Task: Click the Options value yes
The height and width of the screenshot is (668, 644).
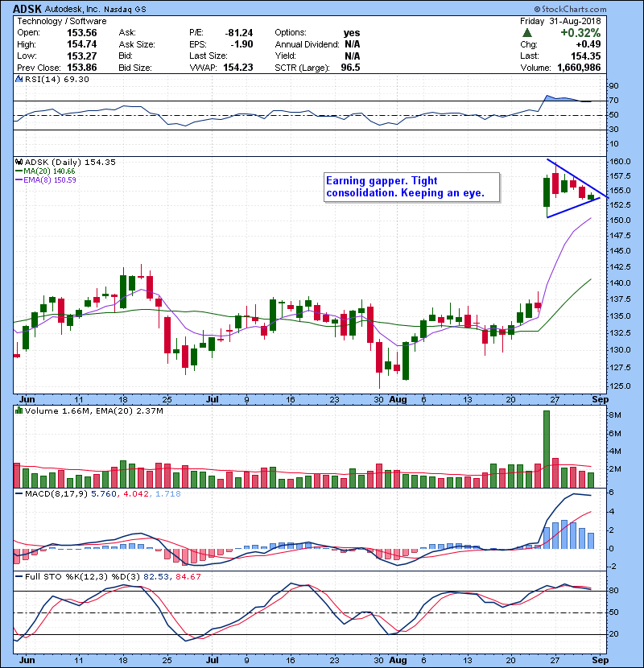Action: tap(352, 33)
